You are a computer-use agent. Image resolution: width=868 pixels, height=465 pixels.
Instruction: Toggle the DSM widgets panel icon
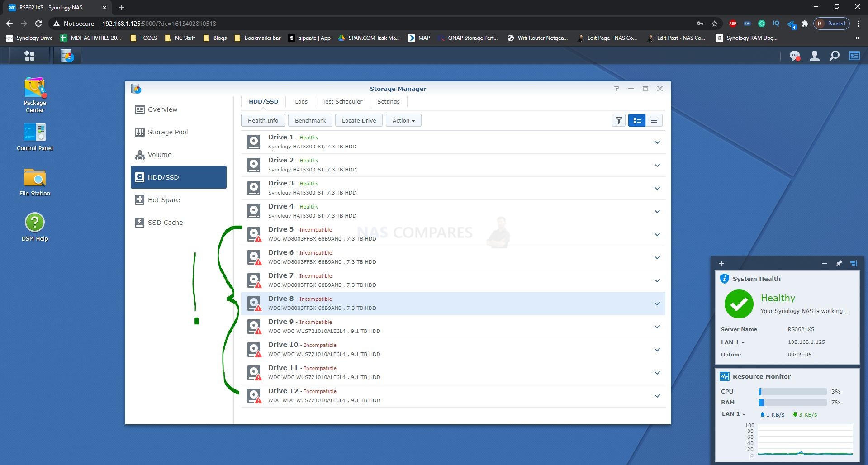pyautogui.click(x=854, y=56)
